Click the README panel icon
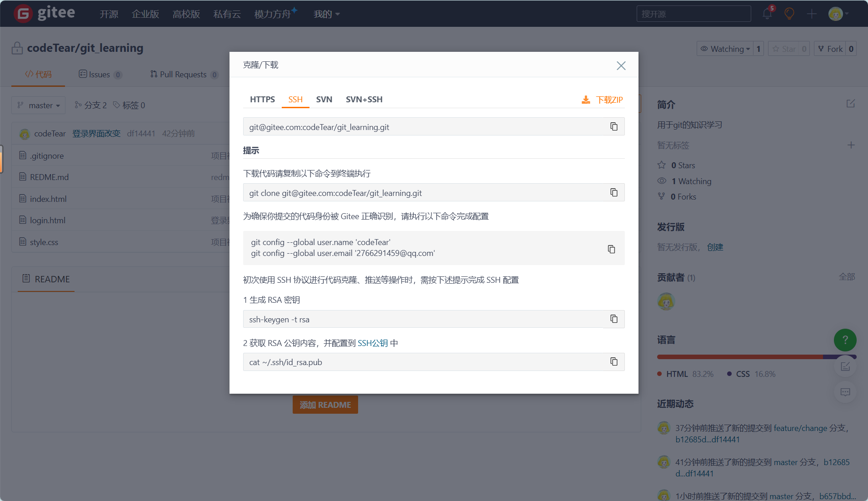 26,279
